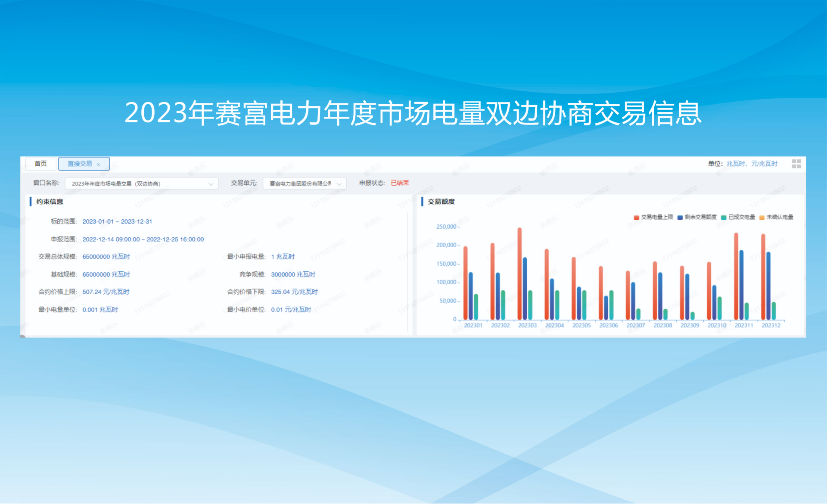The image size is (827, 504).
Task: Click the 单位 兆瓦时, 元/兆瓦时 text
Action: point(743,164)
